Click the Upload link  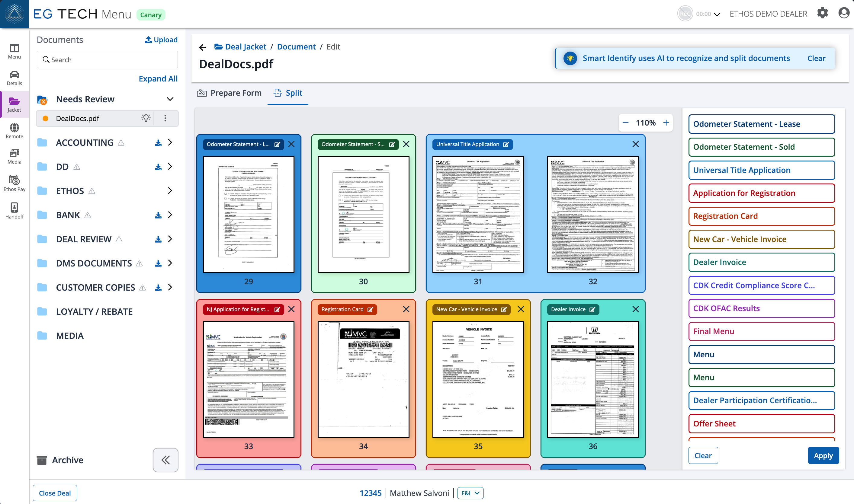pyautogui.click(x=162, y=40)
